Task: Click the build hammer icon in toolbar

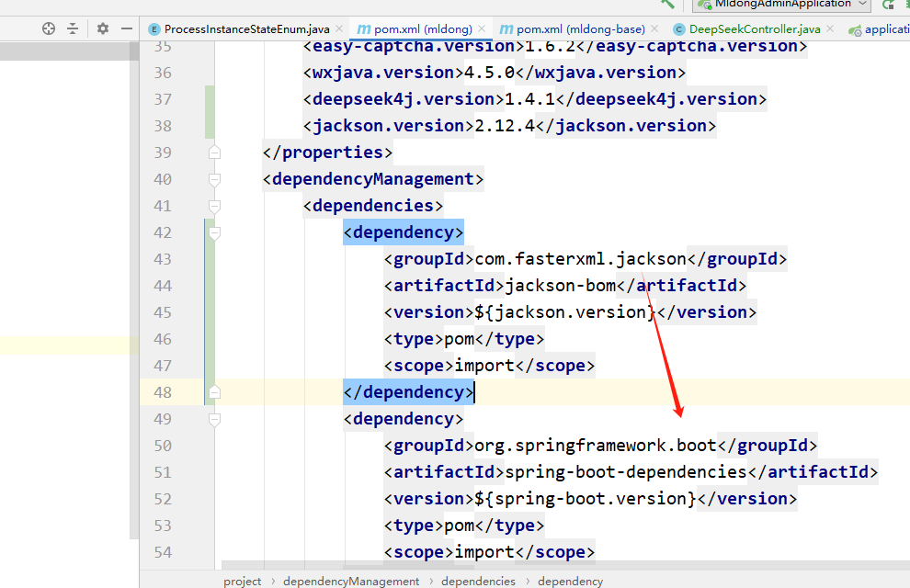Action: click(668, 4)
